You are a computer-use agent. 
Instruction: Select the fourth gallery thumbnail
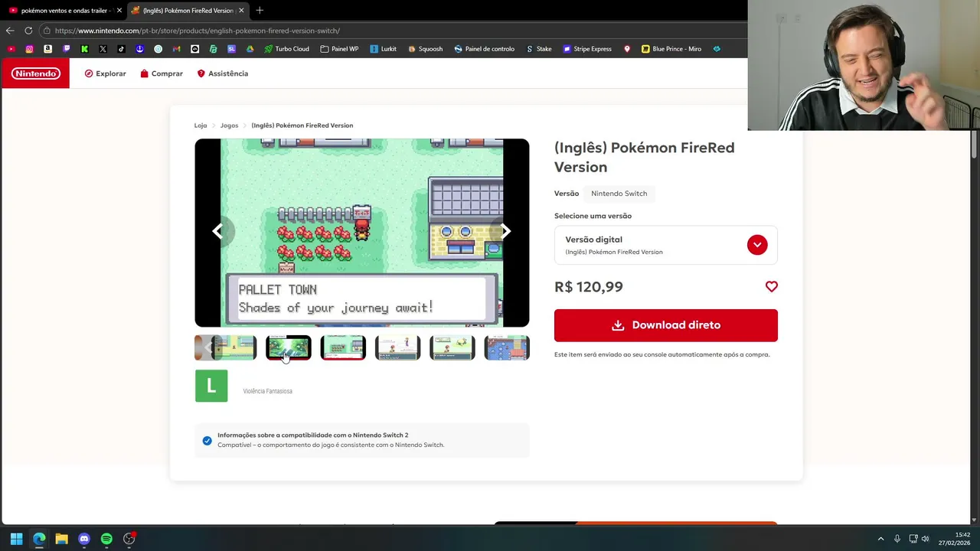pyautogui.click(x=397, y=348)
